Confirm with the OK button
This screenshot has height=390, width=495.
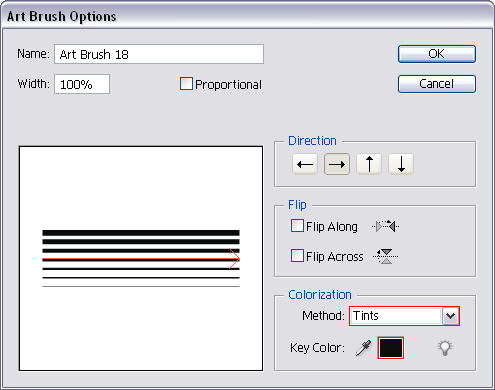[x=437, y=54]
